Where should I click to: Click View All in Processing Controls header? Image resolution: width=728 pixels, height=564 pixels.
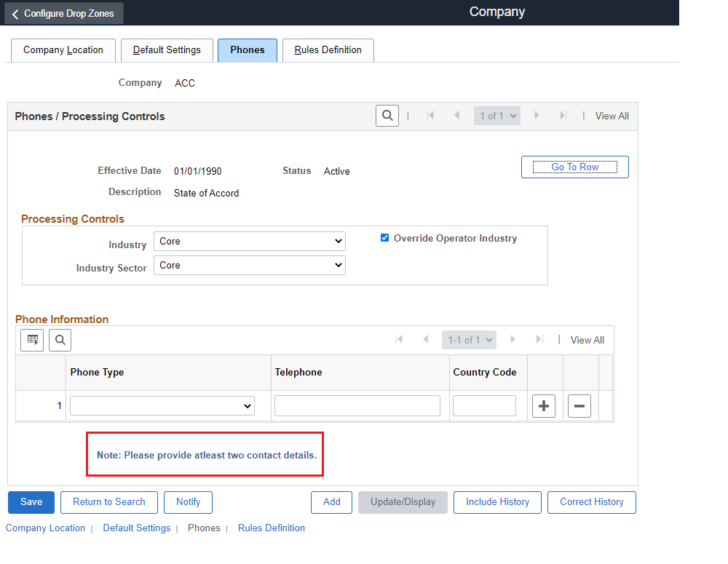pos(612,116)
